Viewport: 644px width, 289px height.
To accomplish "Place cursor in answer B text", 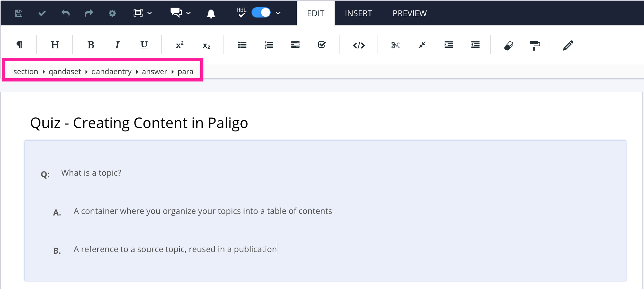I will [x=175, y=249].
